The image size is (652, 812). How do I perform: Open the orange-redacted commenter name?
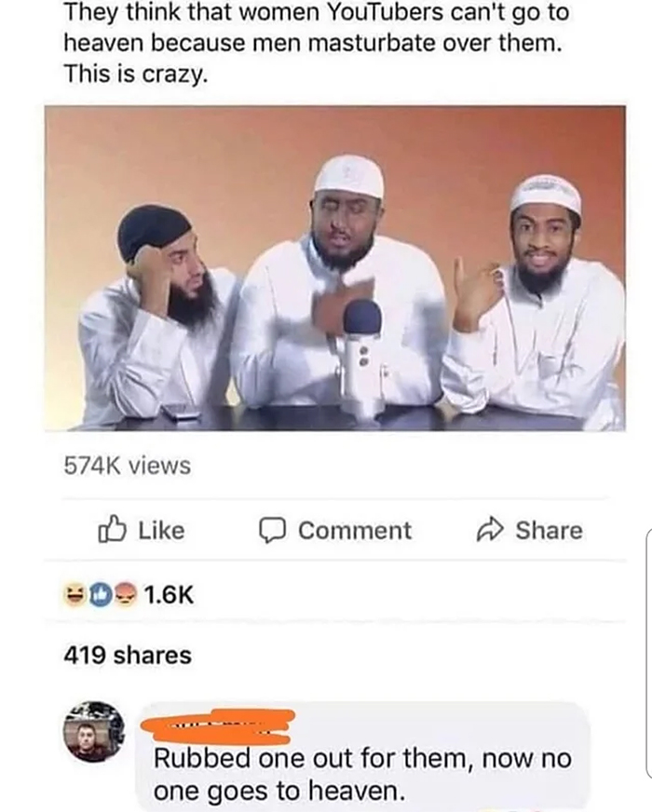tap(218, 726)
